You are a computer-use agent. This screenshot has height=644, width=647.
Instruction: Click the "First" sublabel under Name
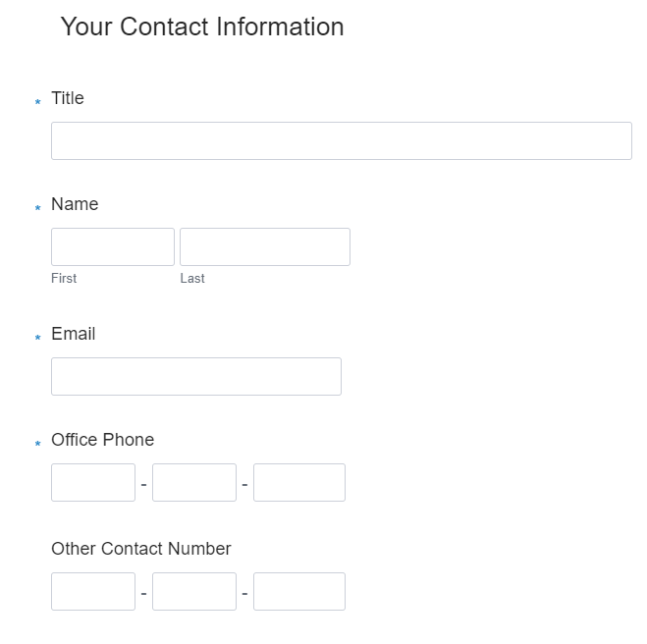point(64,279)
